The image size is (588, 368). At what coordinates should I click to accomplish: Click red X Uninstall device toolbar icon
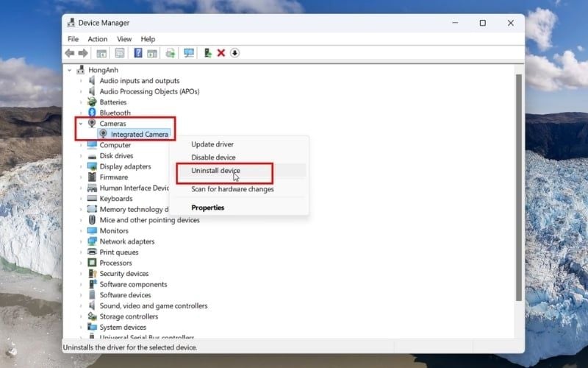click(x=221, y=53)
